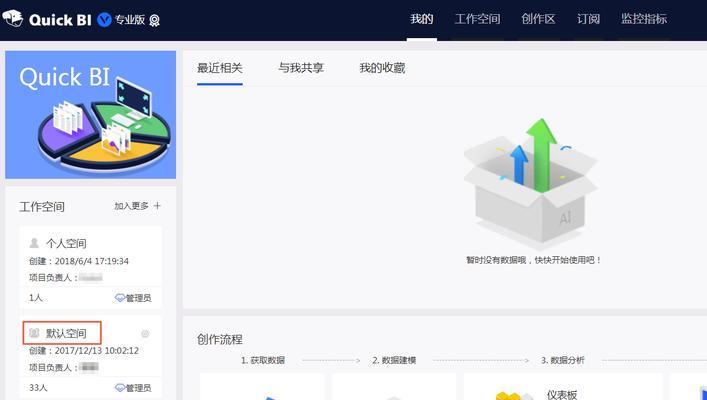The height and width of the screenshot is (400, 707).
Task: Click creation date 2017/12/13 10:02:12
Action: coord(96,350)
